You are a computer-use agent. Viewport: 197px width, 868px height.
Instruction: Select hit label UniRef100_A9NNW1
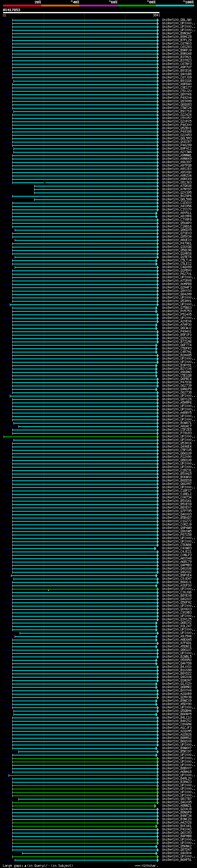[x=177, y=155]
